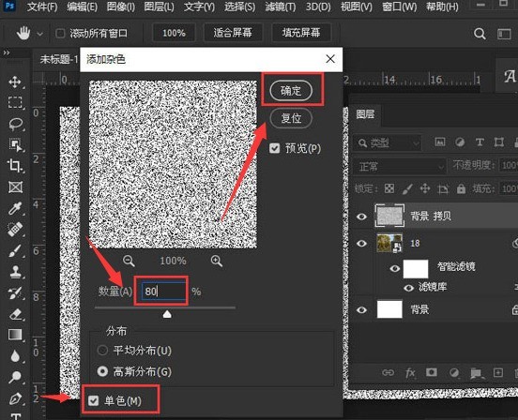Lock all padlock icon
518x420 pixels.
[x=461, y=188]
